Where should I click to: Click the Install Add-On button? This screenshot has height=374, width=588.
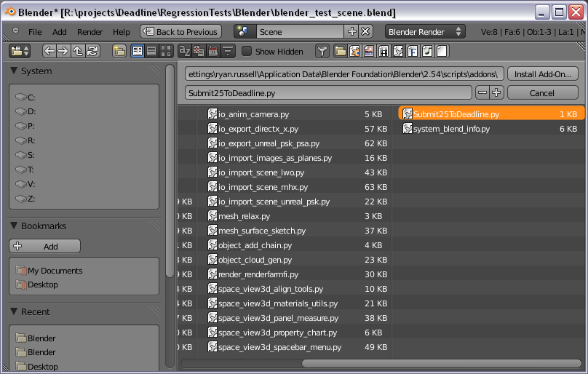coord(543,74)
